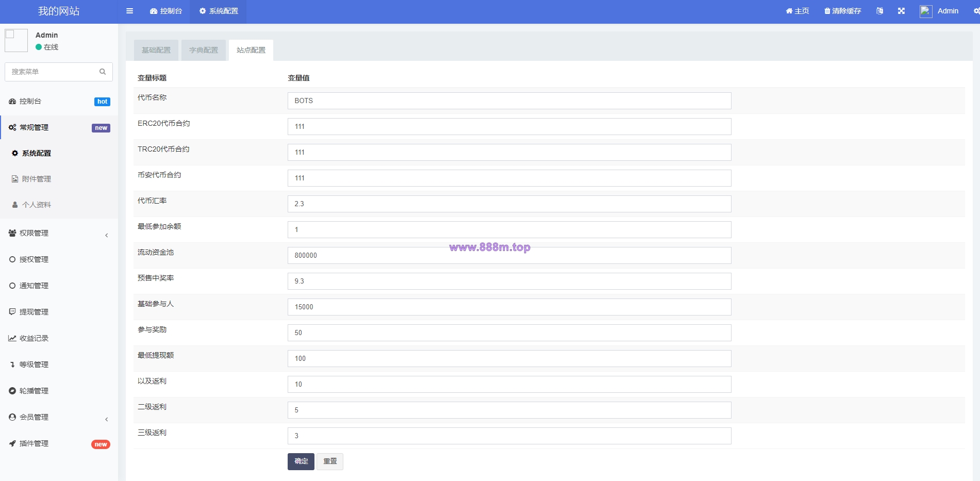The image size is (980, 481).
Task: Edit the 代币汇率 field showing 2.3
Action: pos(509,204)
